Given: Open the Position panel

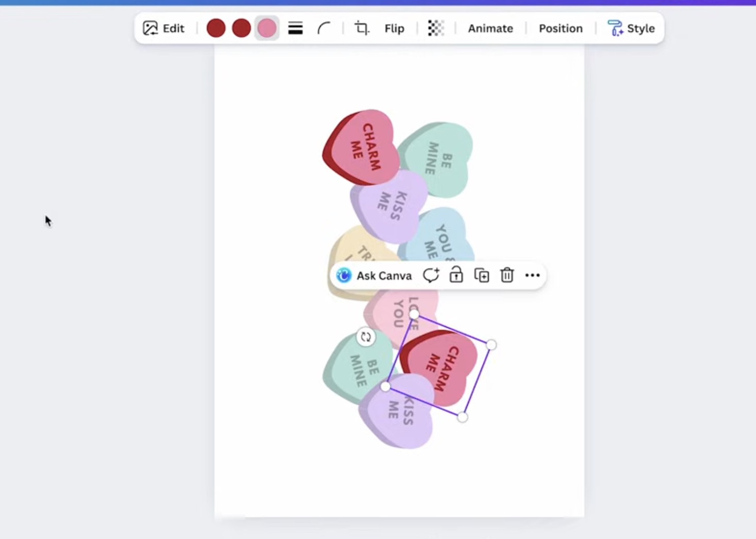Looking at the screenshot, I should tap(560, 28).
